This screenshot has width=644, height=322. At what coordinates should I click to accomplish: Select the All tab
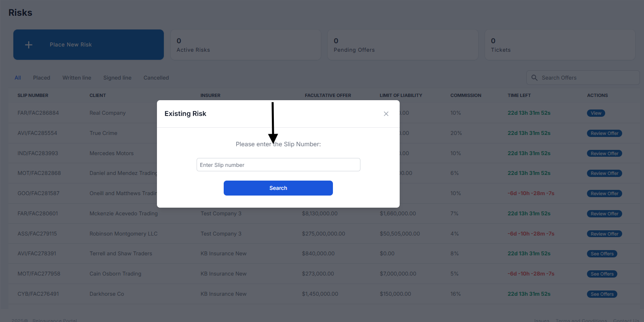click(x=18, y=78)
